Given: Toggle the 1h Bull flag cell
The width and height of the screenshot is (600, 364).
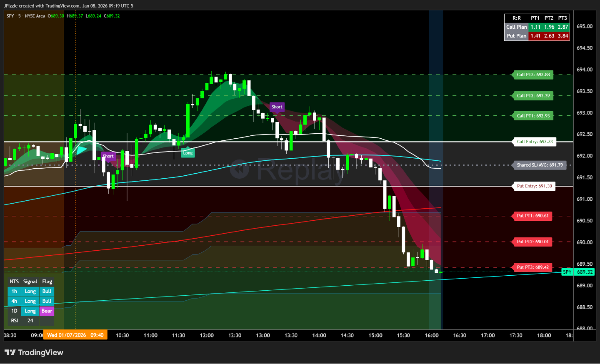Looking at the screenshot, I should point(47,291).
